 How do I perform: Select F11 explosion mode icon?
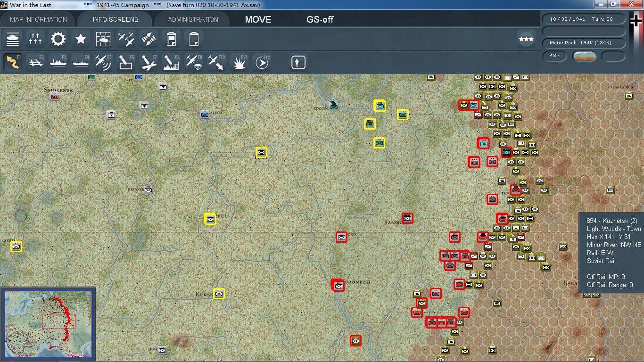point(239,62)
